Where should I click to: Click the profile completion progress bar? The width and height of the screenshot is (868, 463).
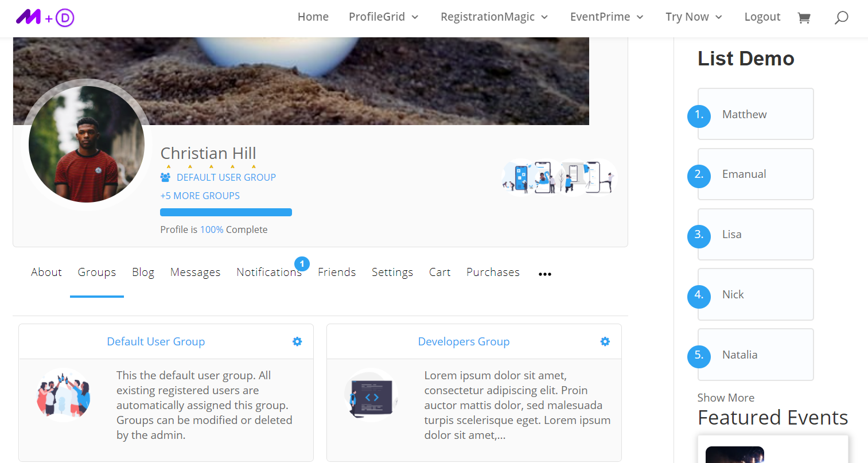tap(226, 212)
